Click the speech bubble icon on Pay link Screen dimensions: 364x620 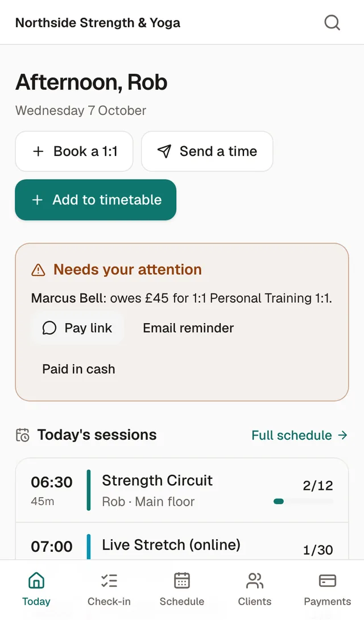point(49,328)
